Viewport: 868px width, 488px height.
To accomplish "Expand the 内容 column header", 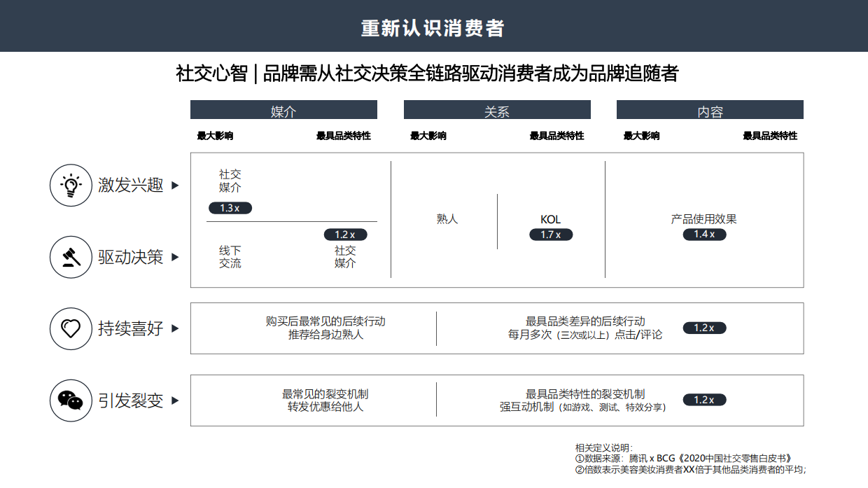I will point(710,110).
